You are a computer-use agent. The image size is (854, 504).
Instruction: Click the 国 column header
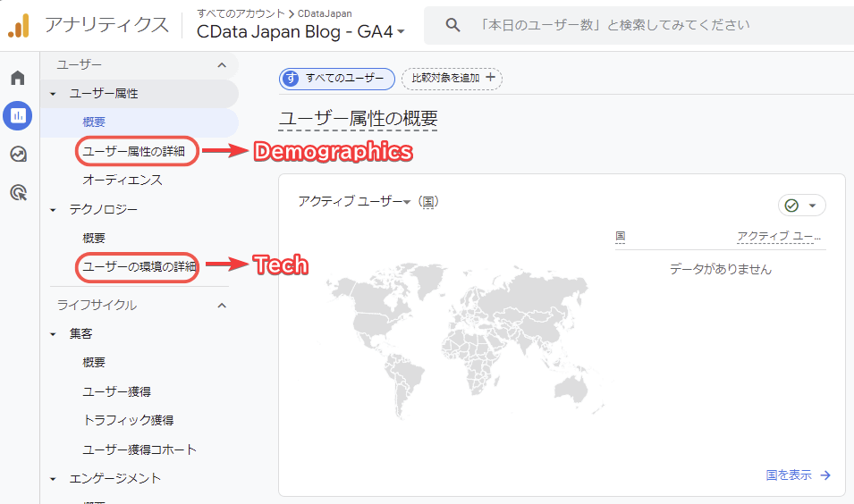click(x=621, y=236)
